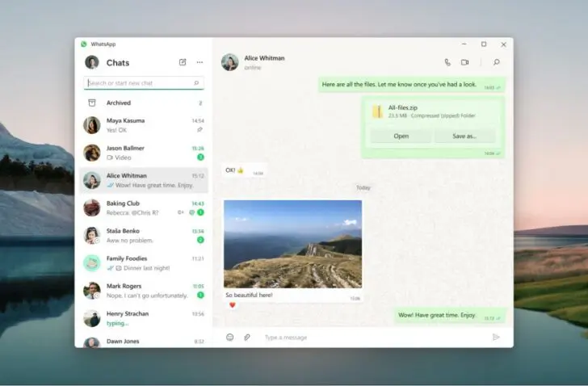Open own profile picture beside Chats

pyautogui.click(x=92, y=62)
